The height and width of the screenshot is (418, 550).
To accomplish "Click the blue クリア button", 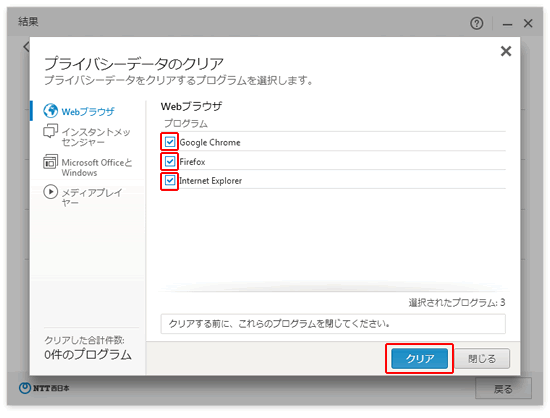I will point(420,358).
